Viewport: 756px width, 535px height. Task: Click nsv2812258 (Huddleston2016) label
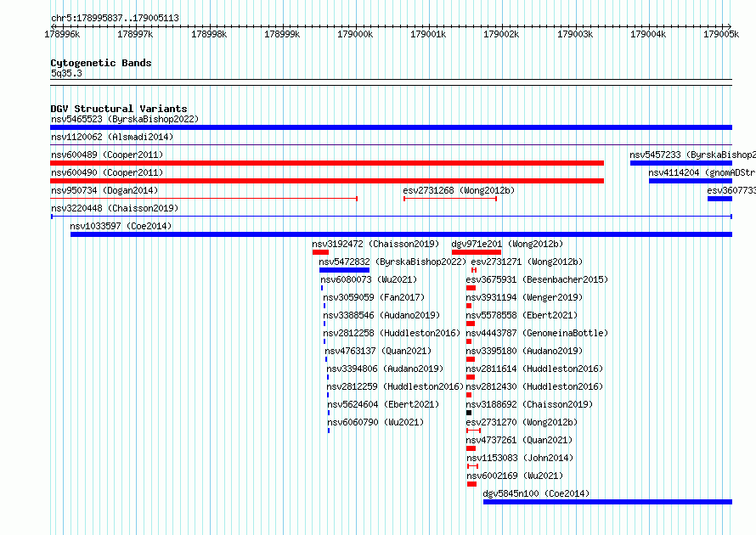click(x=392, y=333)
